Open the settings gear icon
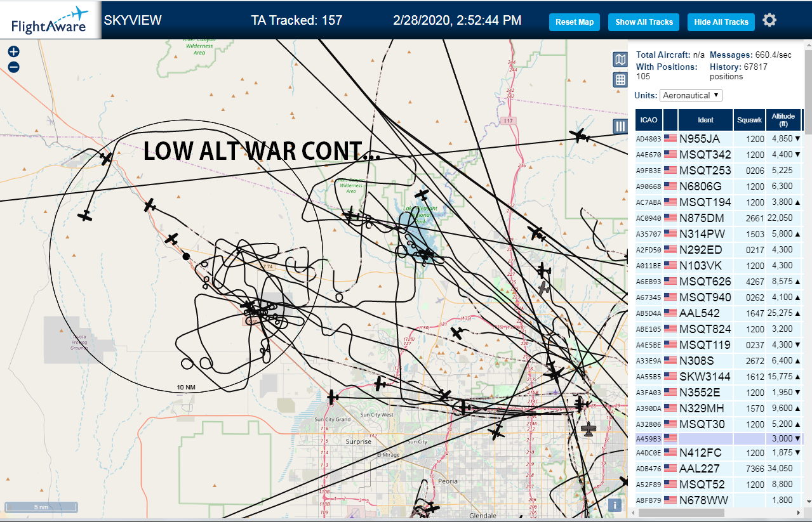 click(769, 20)
